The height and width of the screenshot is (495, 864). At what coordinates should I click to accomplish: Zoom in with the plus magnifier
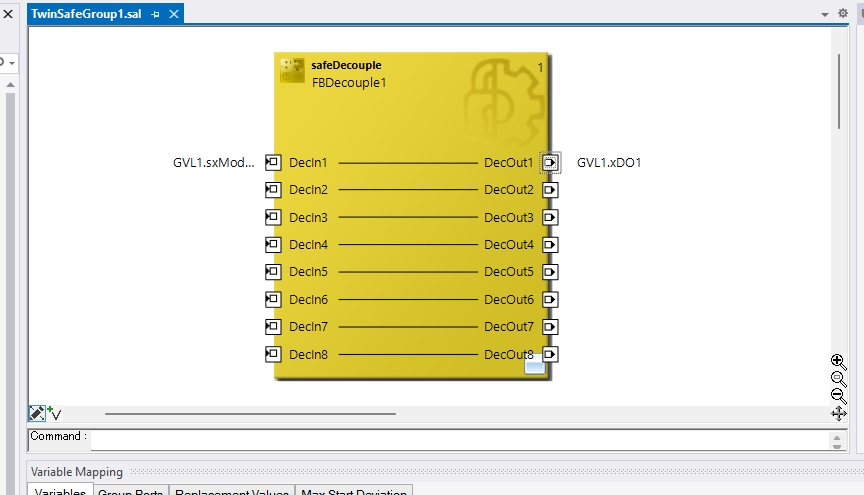[838, 362]
